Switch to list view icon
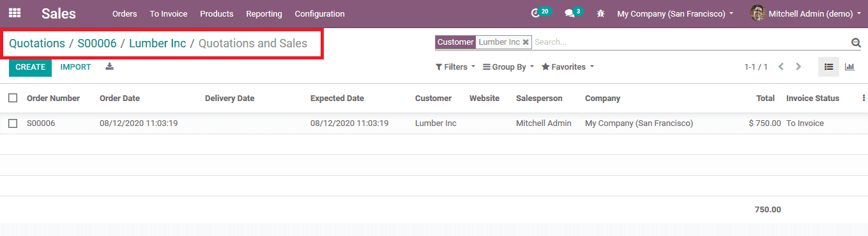Viewport: 868px width, 236px height. click(828, 67)
